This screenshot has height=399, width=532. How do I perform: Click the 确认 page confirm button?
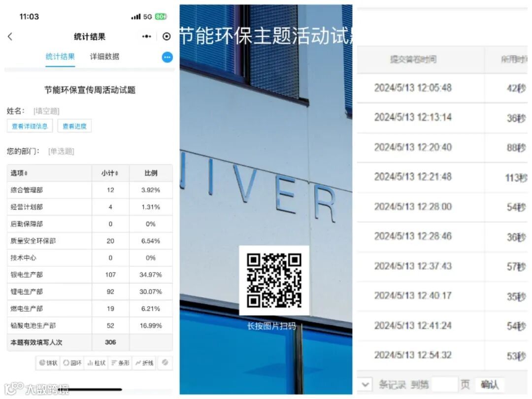[490, 384]
